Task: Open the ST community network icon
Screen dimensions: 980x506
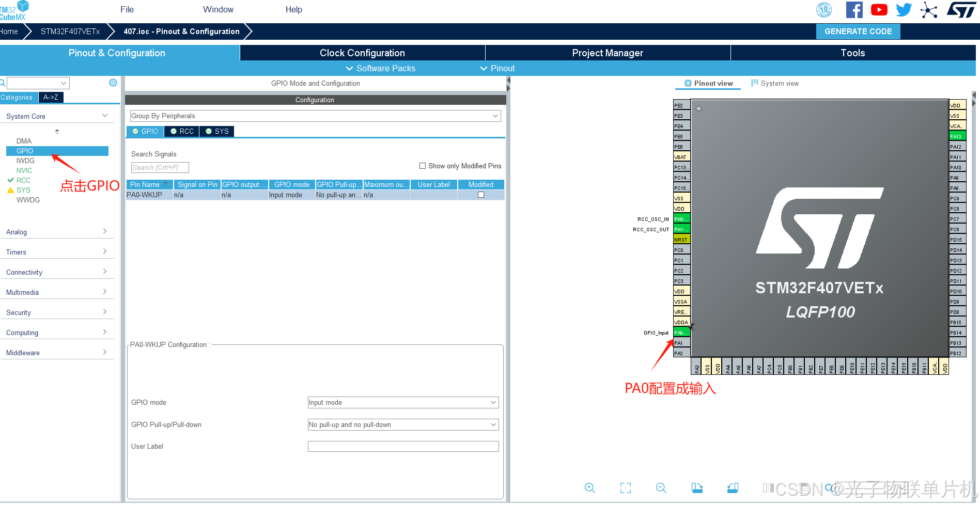Action: click(929, 10)
